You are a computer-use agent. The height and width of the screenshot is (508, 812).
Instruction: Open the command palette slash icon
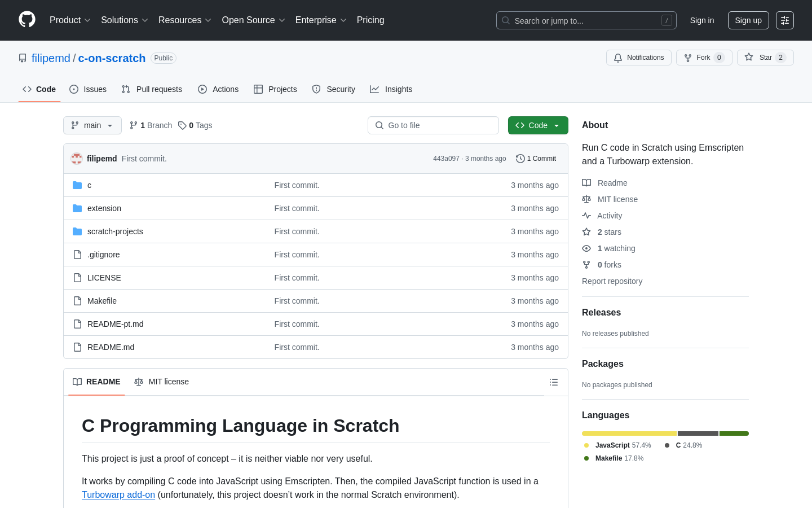[667, 20]
